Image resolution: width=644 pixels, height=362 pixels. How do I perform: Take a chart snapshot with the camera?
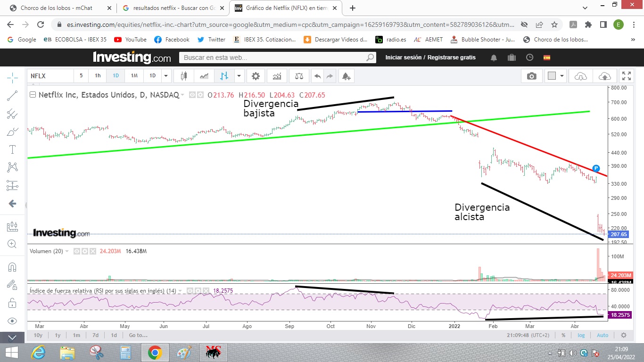pos(532,76)
